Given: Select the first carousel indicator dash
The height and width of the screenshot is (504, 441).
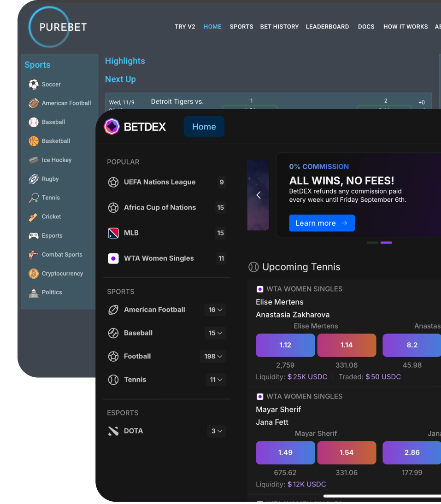Looking at the screenshot, I should 372,243.
